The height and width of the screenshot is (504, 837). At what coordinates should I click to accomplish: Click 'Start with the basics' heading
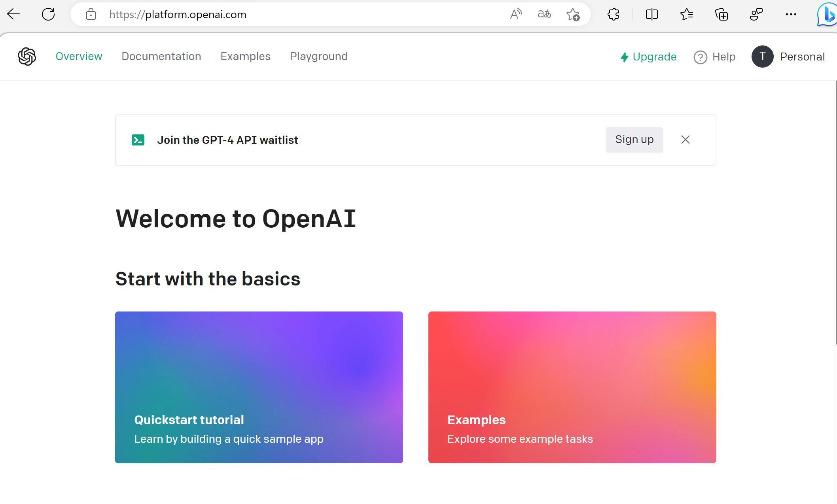click(208, 279)
